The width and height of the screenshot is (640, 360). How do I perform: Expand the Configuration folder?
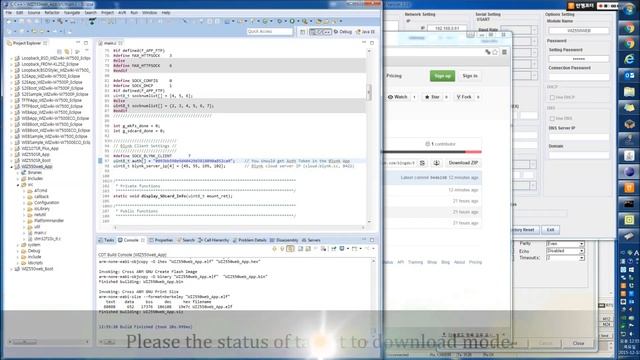(24, 203)
